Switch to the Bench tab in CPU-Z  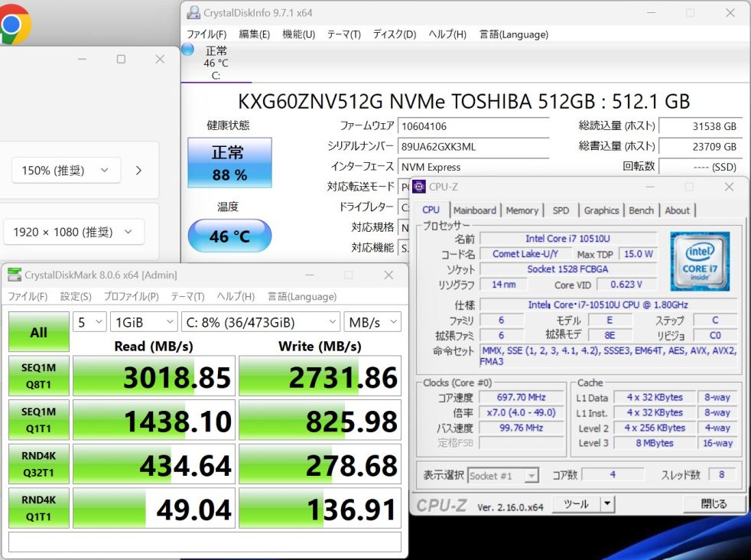(x=641, y=210)
